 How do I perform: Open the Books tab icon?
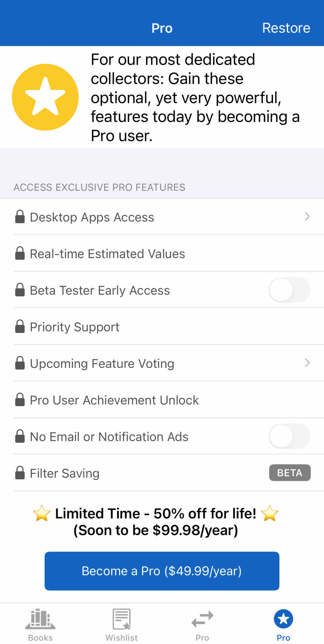click(40, 619)
